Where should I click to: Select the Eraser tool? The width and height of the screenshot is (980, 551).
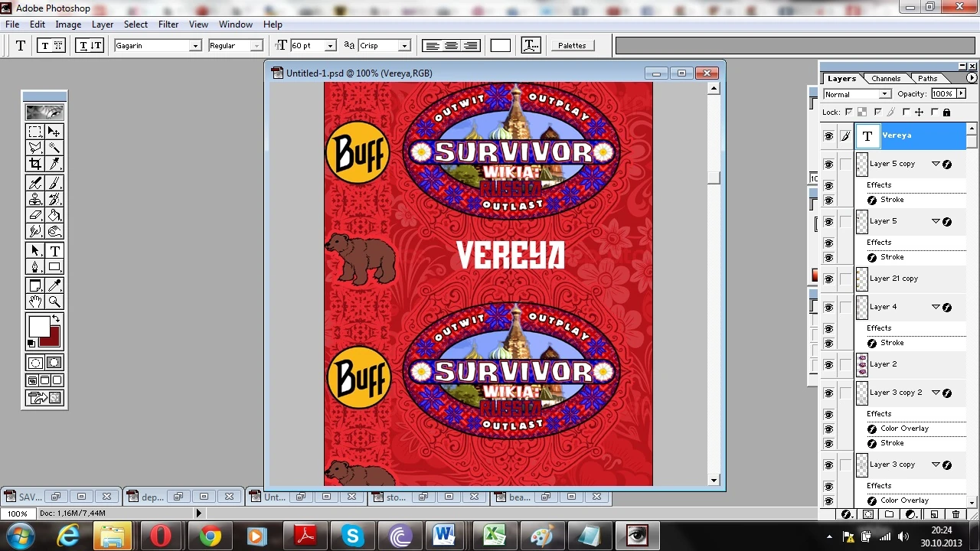coord(35,215)
